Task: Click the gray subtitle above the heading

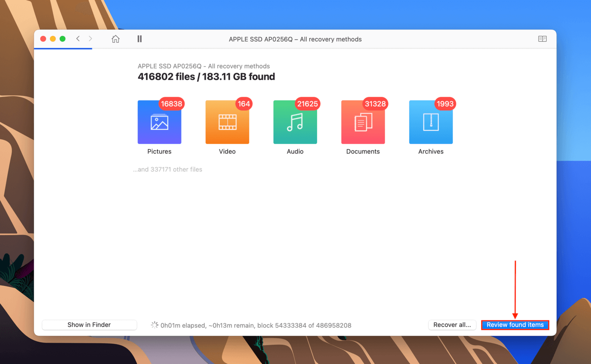Action: pyautogui.click(x=204, y=66)
